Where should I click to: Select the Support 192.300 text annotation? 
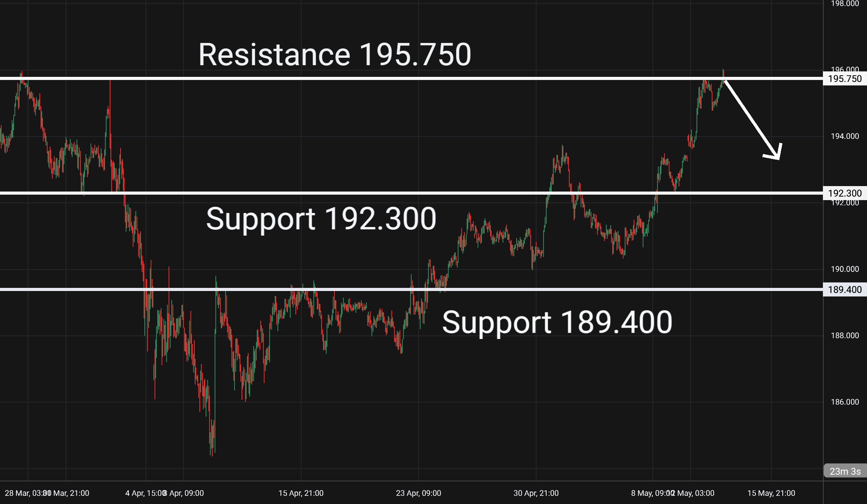321,218
